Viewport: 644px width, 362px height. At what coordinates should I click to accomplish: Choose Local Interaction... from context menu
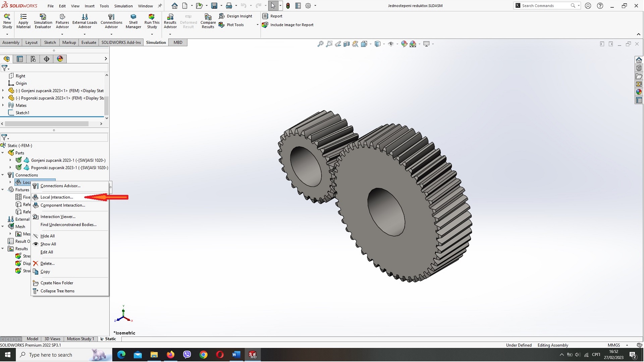pyautogui.click(x=70, y=197)
